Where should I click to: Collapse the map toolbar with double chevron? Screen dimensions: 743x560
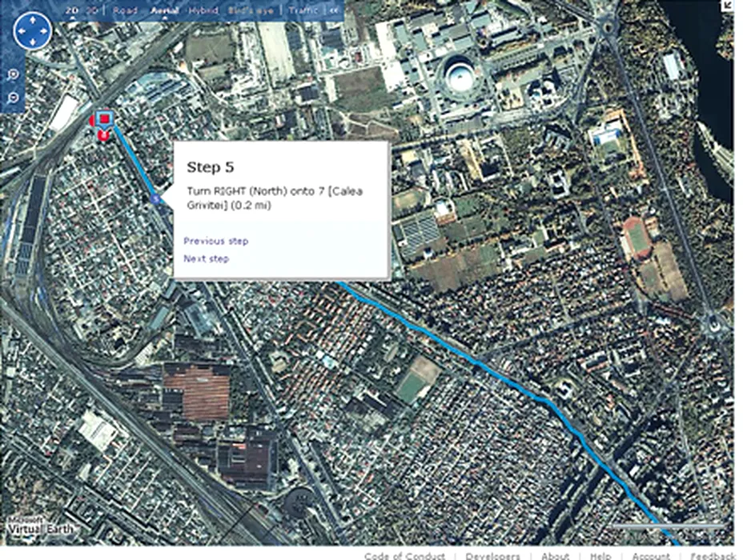point(334,10)
